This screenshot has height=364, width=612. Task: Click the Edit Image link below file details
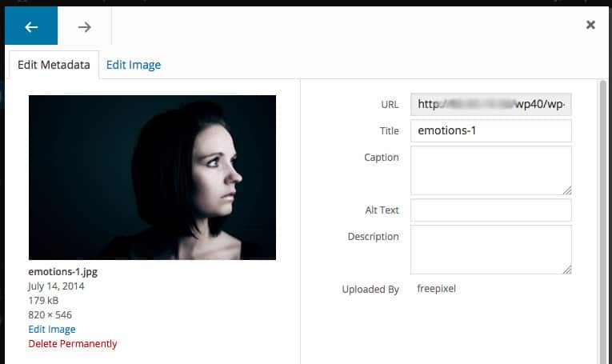tap(52, 329)
